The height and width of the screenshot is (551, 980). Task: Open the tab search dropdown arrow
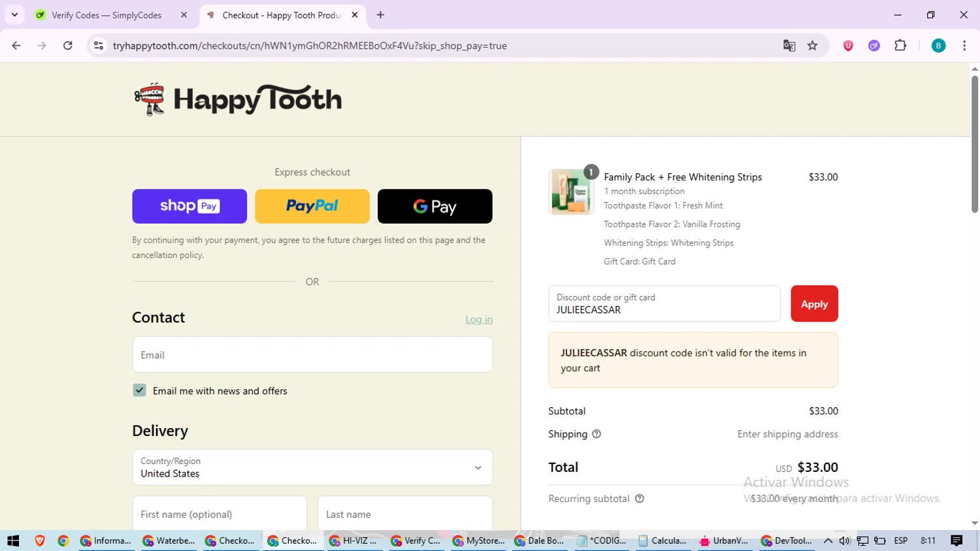(x=14, y=14)
